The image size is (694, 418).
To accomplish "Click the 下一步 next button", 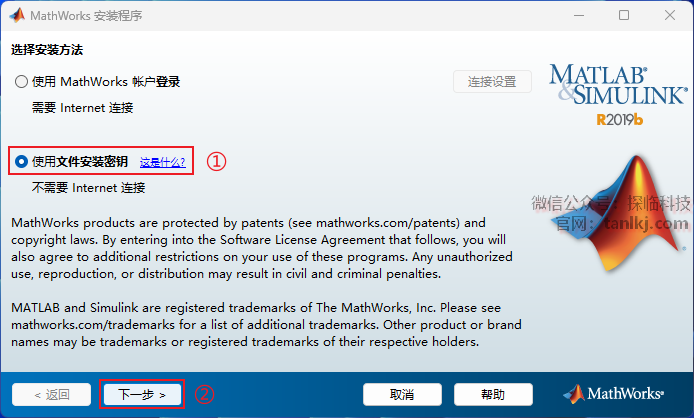I will [x=142, y=395].
